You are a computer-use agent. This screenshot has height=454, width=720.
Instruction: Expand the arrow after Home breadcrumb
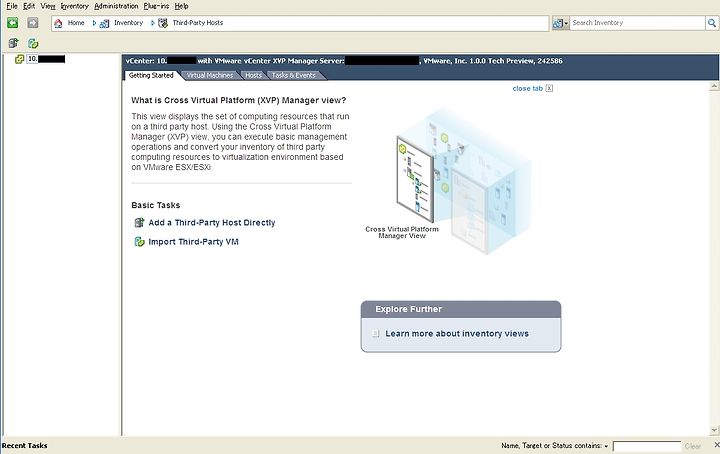(x=94, y=23)
